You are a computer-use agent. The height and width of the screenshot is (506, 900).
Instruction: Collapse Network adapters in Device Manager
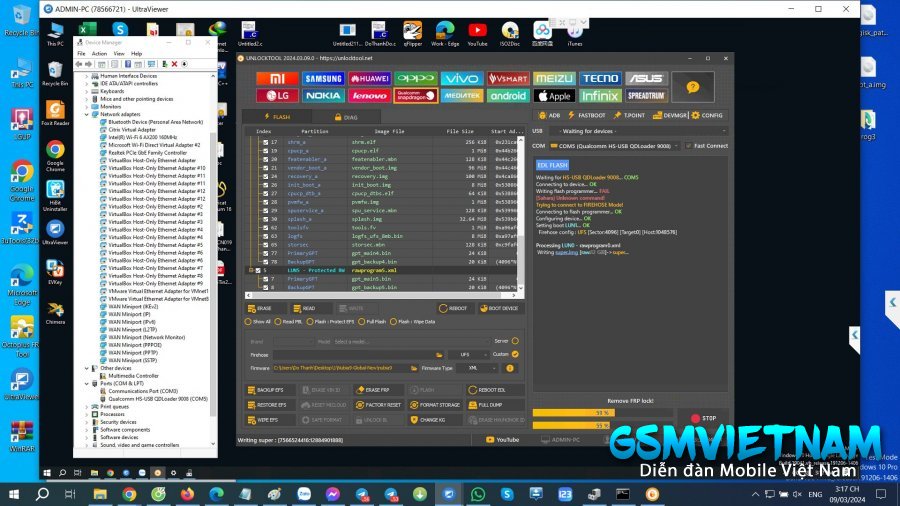pos(87,114)
